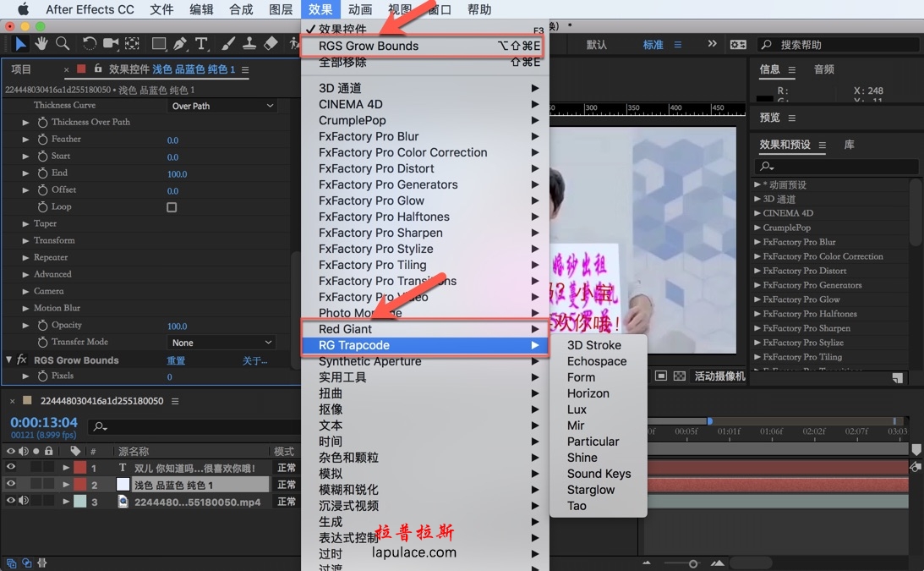Mute audio of the mp4 layer 3
The height and width of the screenshot is (571, 924).
pos(24,501)
